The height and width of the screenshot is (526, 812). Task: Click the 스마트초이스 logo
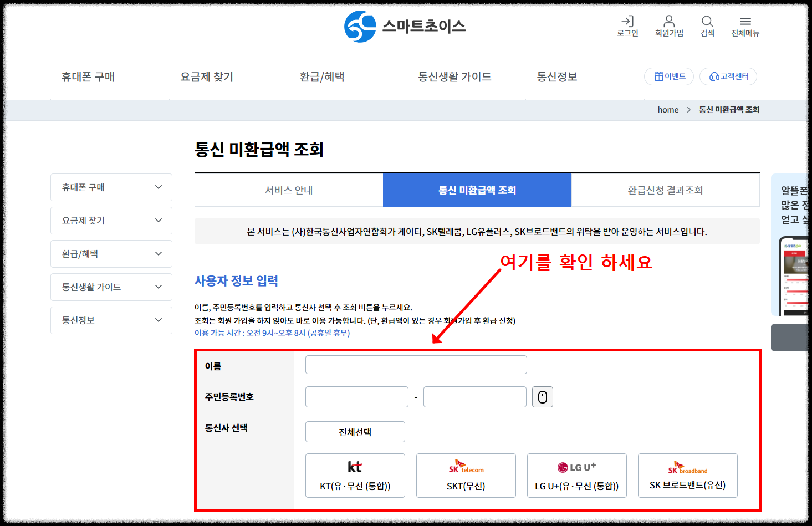pos(405,26)
